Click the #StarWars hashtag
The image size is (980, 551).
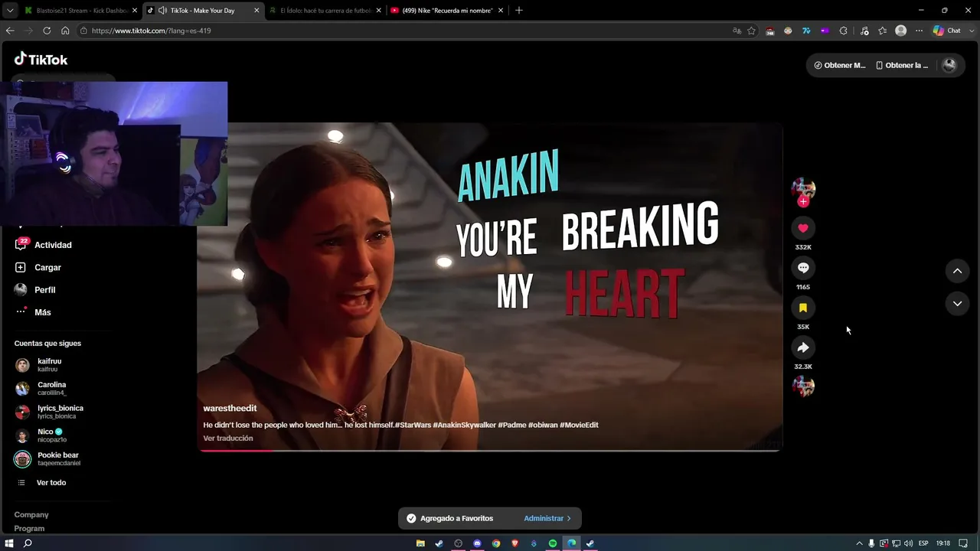[x=413, y=425]
